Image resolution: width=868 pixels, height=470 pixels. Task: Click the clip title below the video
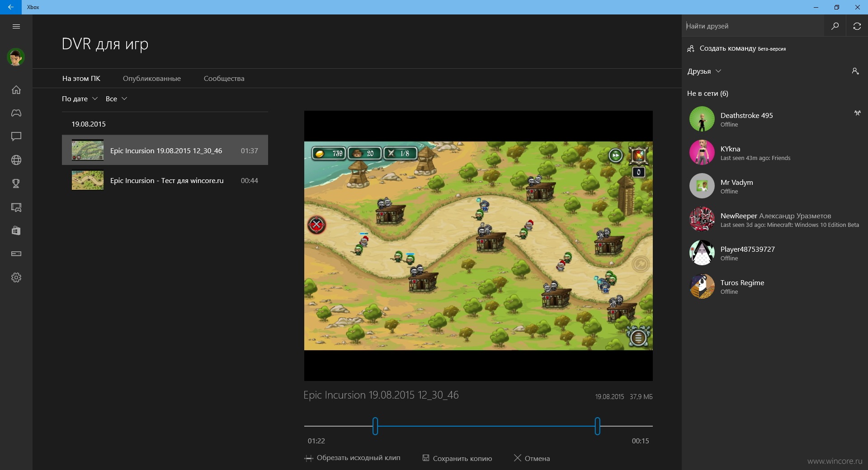381,395
